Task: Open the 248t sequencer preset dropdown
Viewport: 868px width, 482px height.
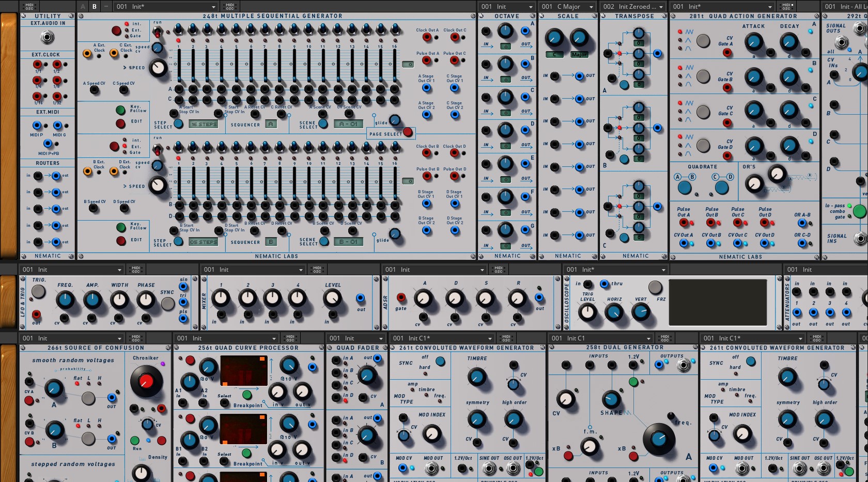Action: [165, 7]
